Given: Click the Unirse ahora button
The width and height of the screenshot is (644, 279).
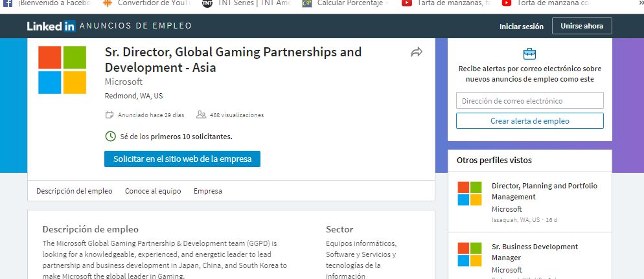Looking at the screenshot, I should click(581, 27).
